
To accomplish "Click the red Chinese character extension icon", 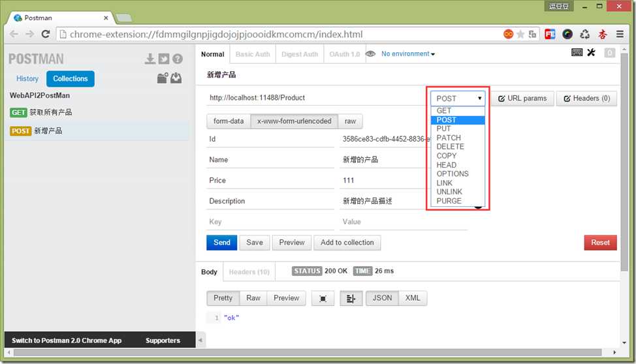I will point(602,35).
